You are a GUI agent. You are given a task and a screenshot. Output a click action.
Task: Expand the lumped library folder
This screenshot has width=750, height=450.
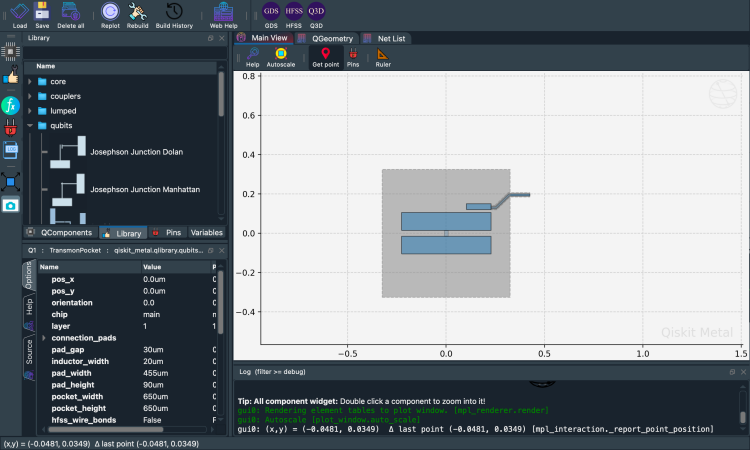click(x=30, y=111)
